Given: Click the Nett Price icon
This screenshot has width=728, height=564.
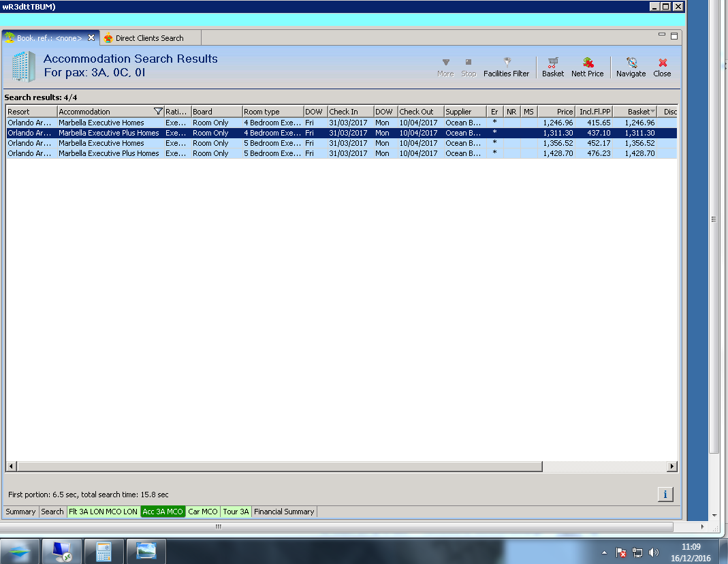Looking at the screenshot, I should click(587, 67).
